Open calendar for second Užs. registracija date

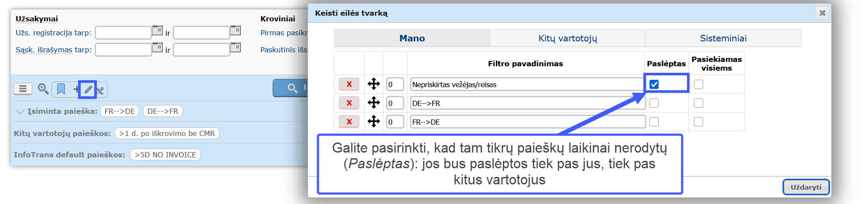click(x=236, y=31)
